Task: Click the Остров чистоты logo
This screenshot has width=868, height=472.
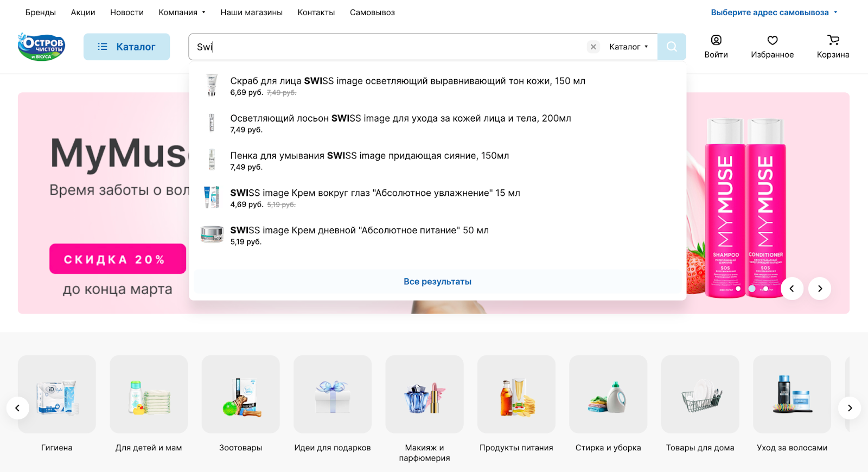Action: 42,47
